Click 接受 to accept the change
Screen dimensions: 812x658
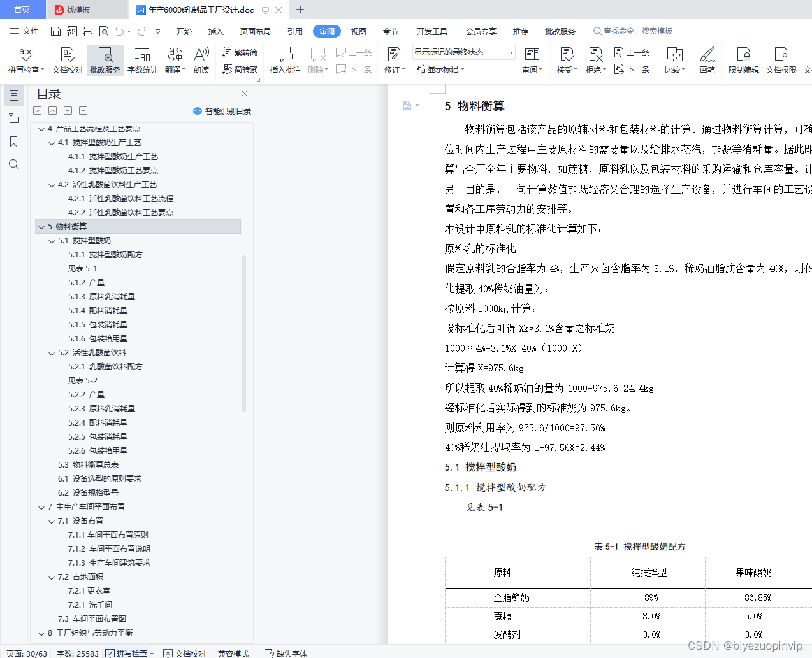pyautogui.click(x=567, y=61)
